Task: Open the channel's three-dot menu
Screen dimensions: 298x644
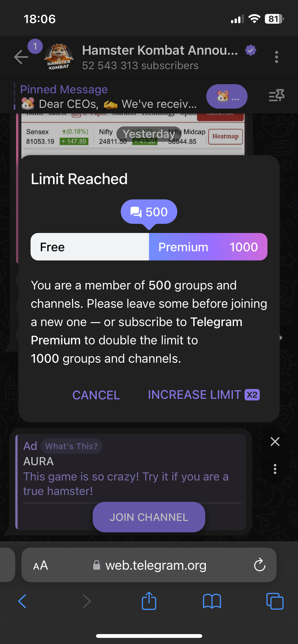Action: pyautogui.click(x=276, y=57)
